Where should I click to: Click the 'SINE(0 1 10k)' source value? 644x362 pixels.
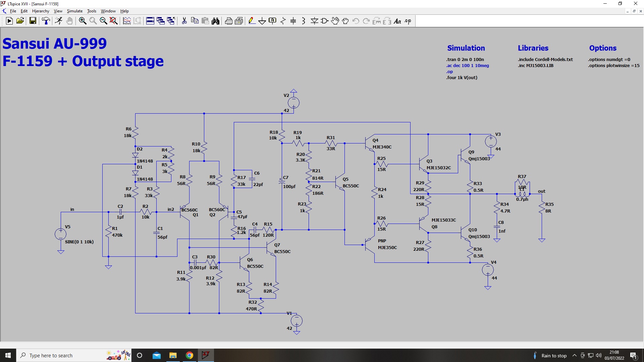pos(79,242)
